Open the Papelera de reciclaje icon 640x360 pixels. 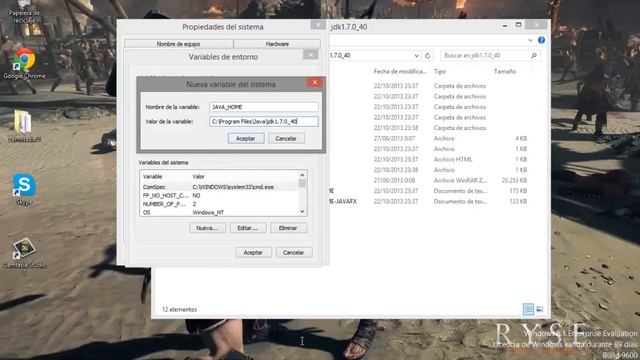pos(24,12)
